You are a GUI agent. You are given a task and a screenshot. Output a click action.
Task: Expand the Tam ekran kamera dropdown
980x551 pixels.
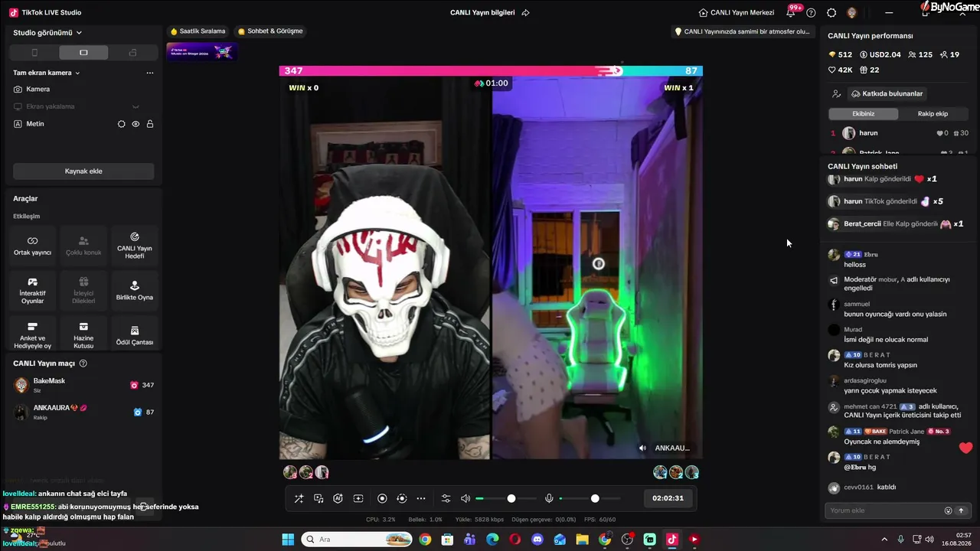coord(47,73)
